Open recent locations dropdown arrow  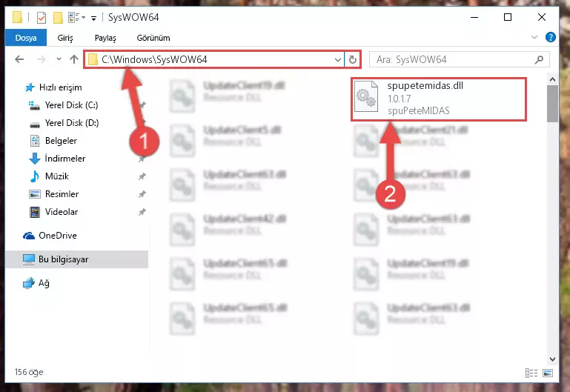click(59, 59)
